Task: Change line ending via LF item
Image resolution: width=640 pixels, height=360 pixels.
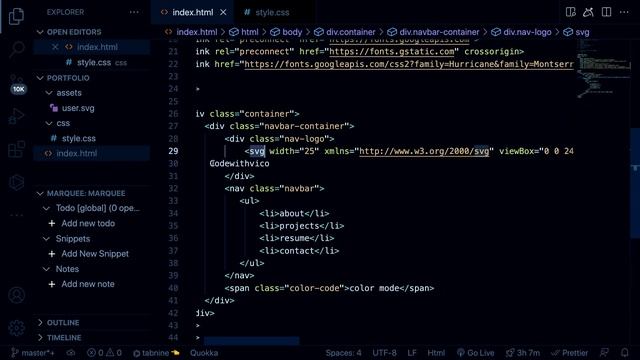Action: coord(412,353)
